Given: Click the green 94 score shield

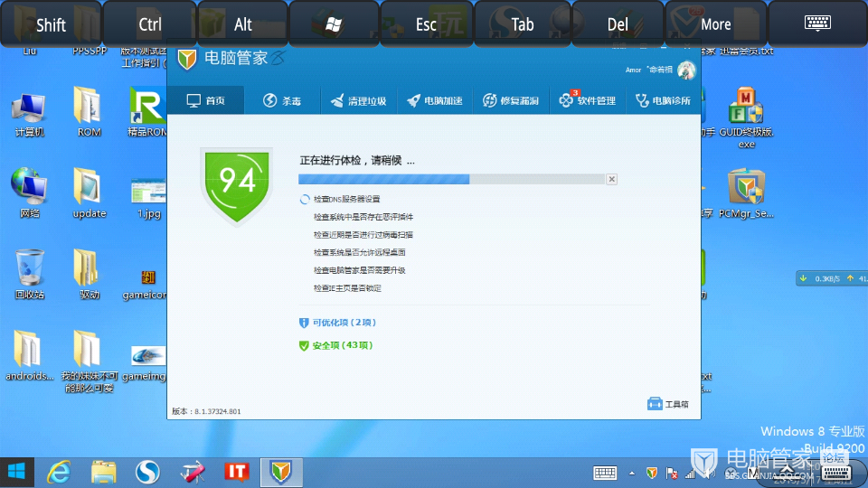Looking at the screenshot, I should click(237, 186).
